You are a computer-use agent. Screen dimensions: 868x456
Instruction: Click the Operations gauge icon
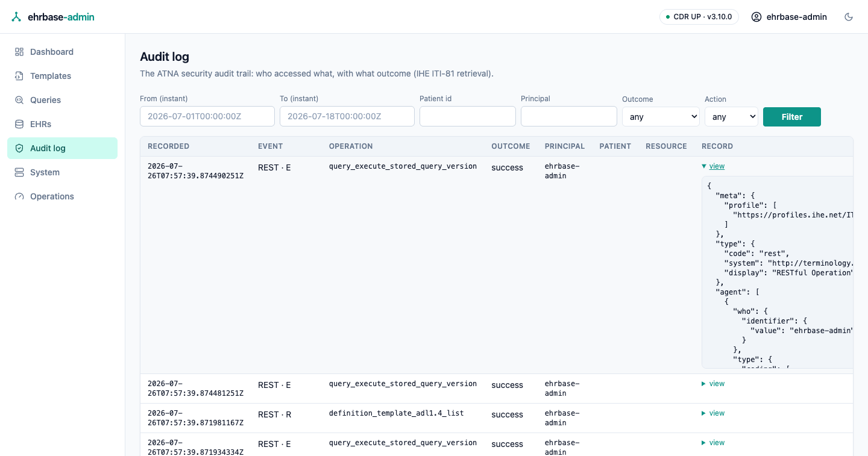click(x=19, y=196)
